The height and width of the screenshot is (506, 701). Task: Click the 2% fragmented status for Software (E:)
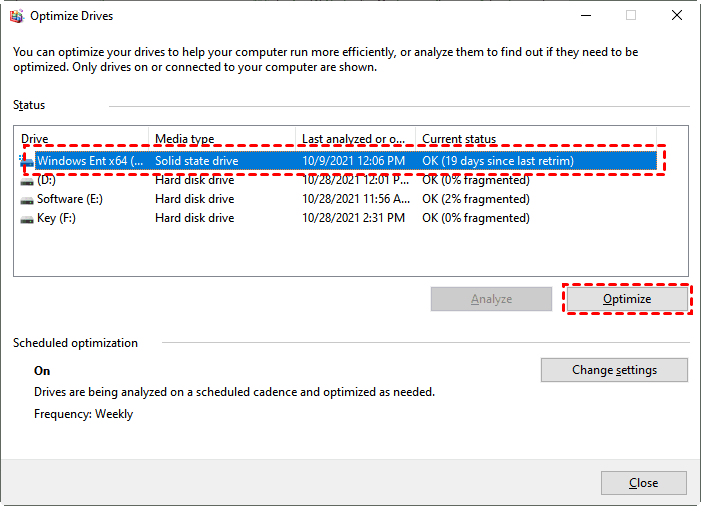point(475,199)
